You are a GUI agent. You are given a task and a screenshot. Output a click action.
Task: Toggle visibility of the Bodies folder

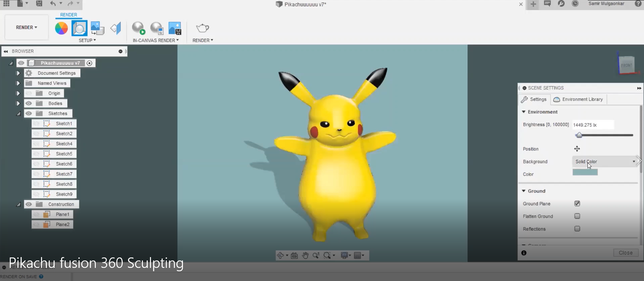29,103
